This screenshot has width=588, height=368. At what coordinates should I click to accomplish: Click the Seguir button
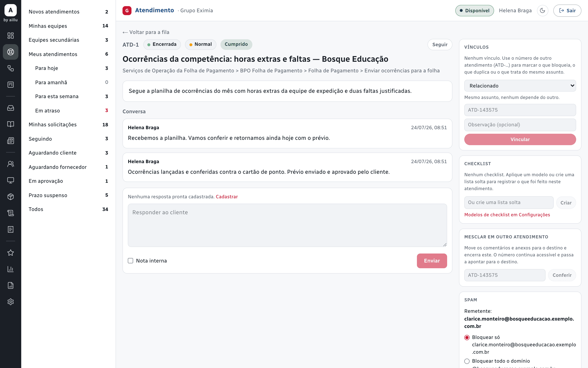(440, 45)
